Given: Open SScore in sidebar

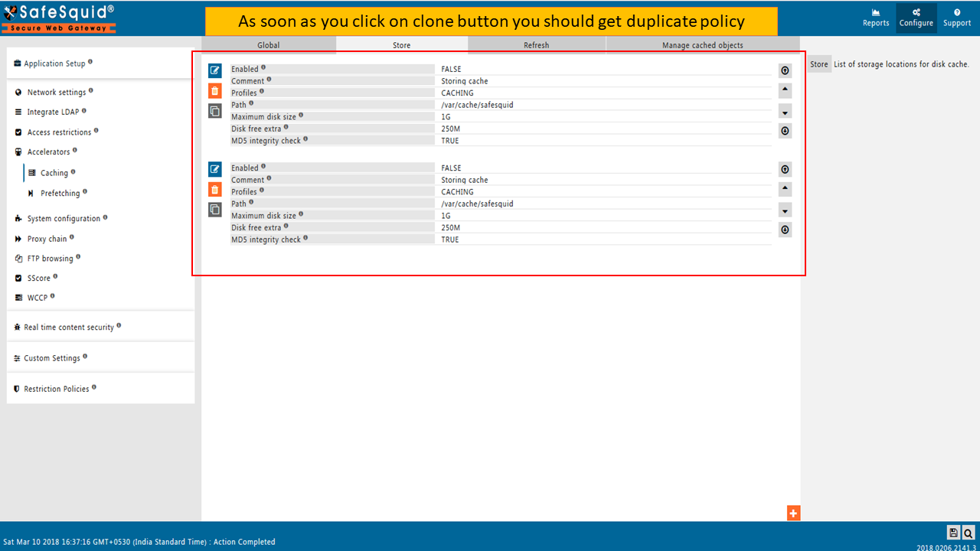Looking at the screenshot, I should [38, 279].
